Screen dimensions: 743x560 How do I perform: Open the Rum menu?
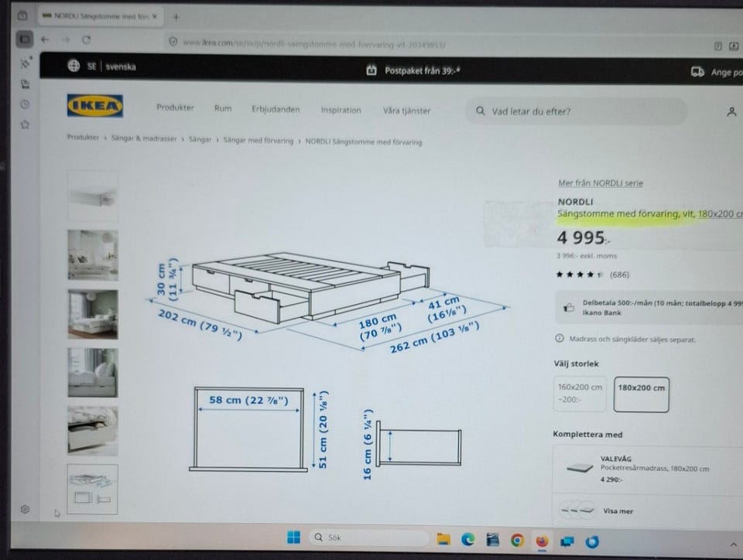223,108
